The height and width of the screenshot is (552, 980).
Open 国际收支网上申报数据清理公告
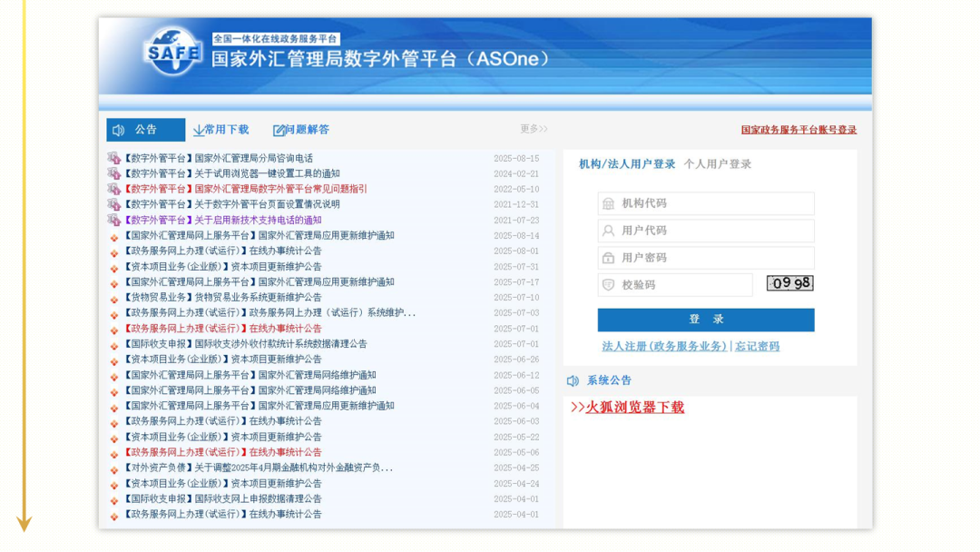pyautogui.click(x=223, y=498)
